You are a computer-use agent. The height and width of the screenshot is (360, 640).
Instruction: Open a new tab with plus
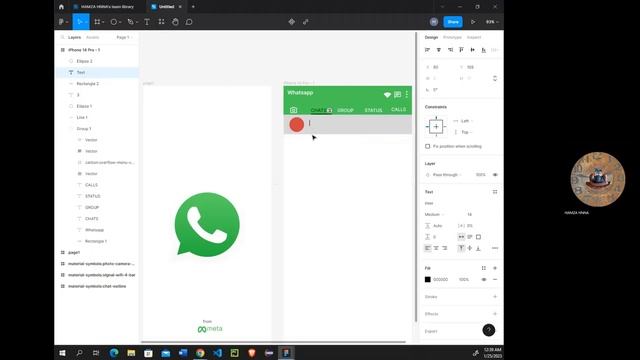coord(193,7)
